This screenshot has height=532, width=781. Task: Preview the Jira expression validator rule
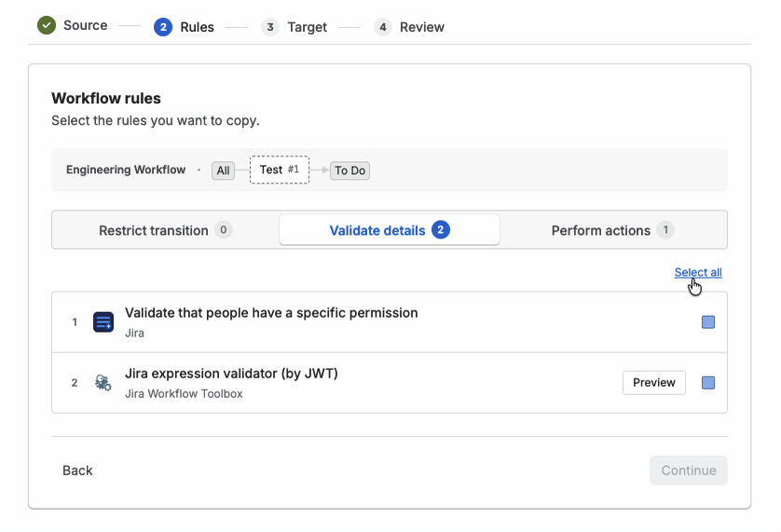[x=653, y=383]
